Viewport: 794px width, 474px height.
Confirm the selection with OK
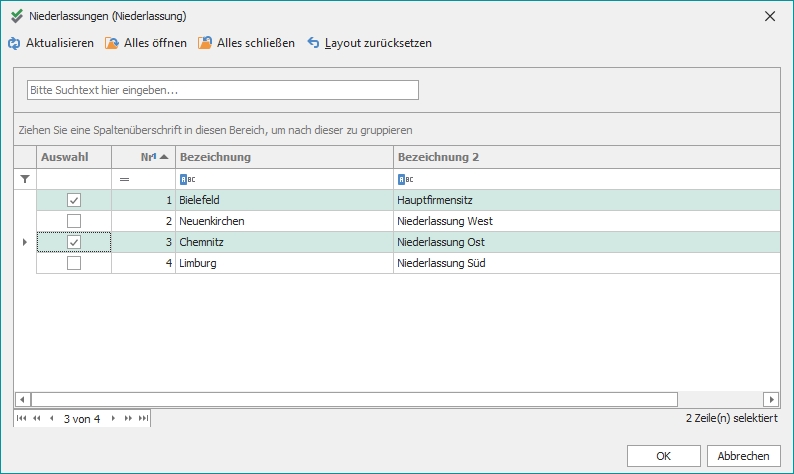663,455
